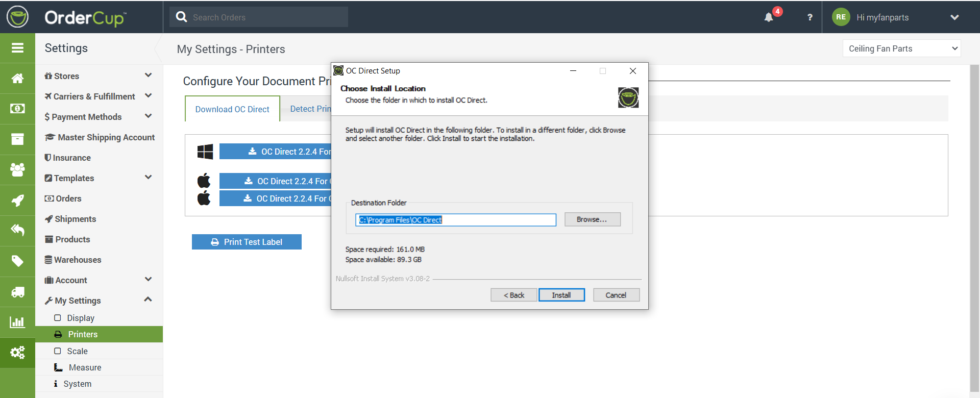The width and height of the screenshot is (980, 398).
Task: Click Print Test Label button
Action: click(247, 242)
